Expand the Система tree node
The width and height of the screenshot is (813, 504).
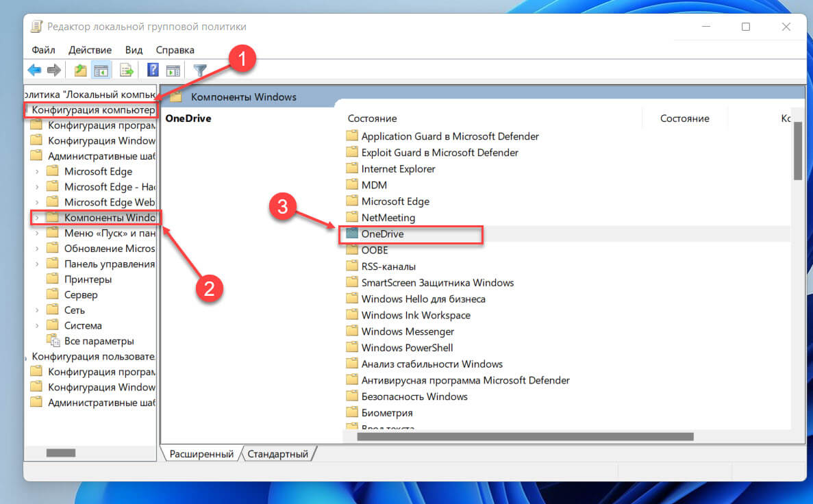coord(37,326)
